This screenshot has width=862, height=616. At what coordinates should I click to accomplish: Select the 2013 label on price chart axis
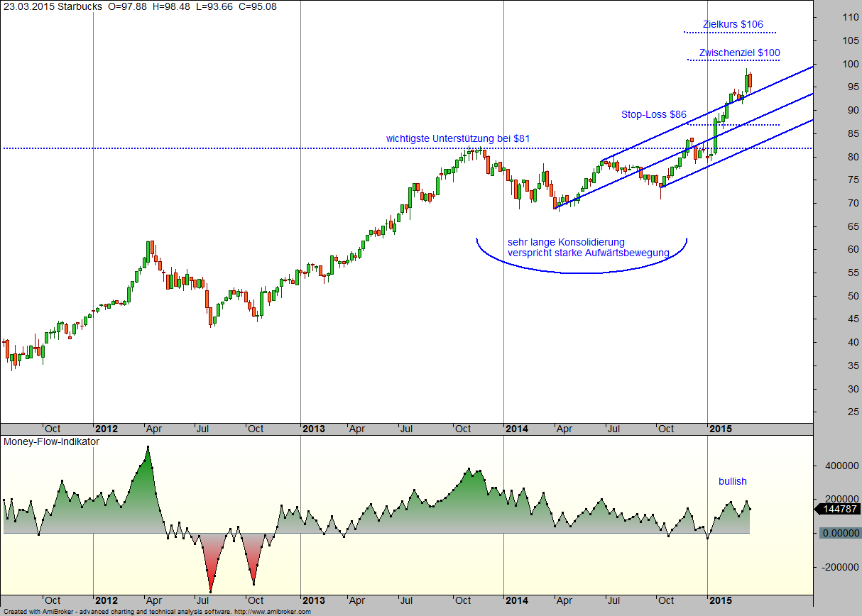click(314, 429)
